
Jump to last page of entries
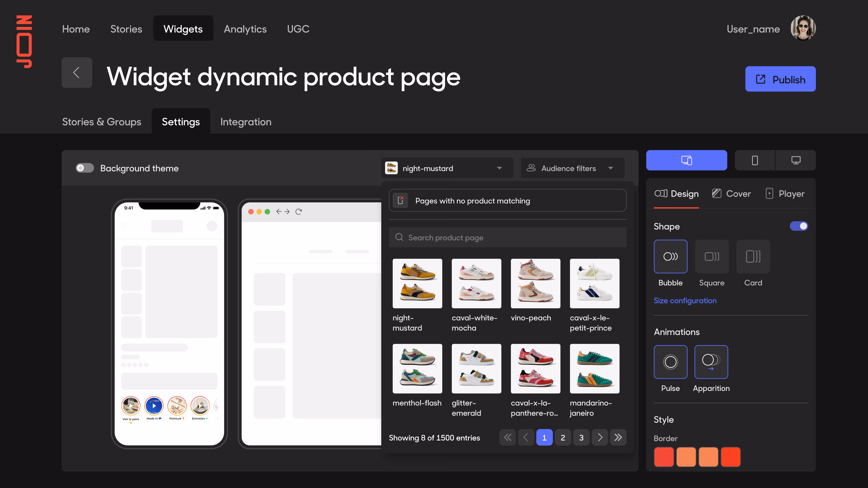click(618, 437)
